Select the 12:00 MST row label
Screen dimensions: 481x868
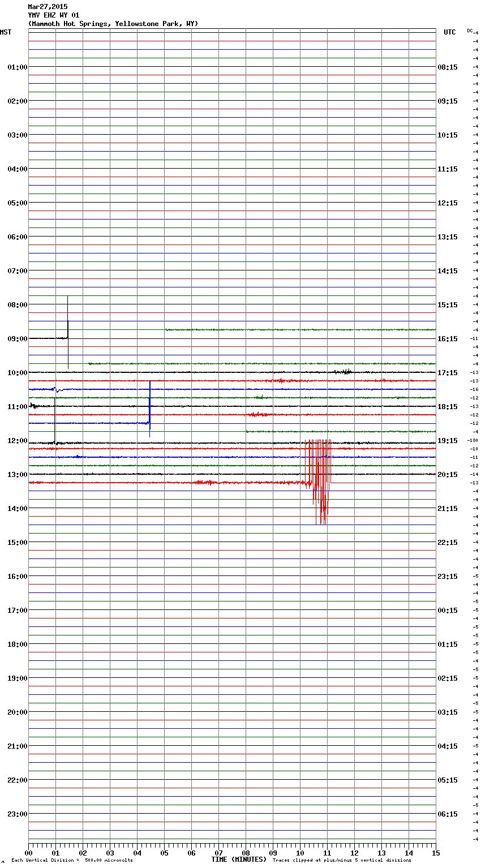point(18,441)
